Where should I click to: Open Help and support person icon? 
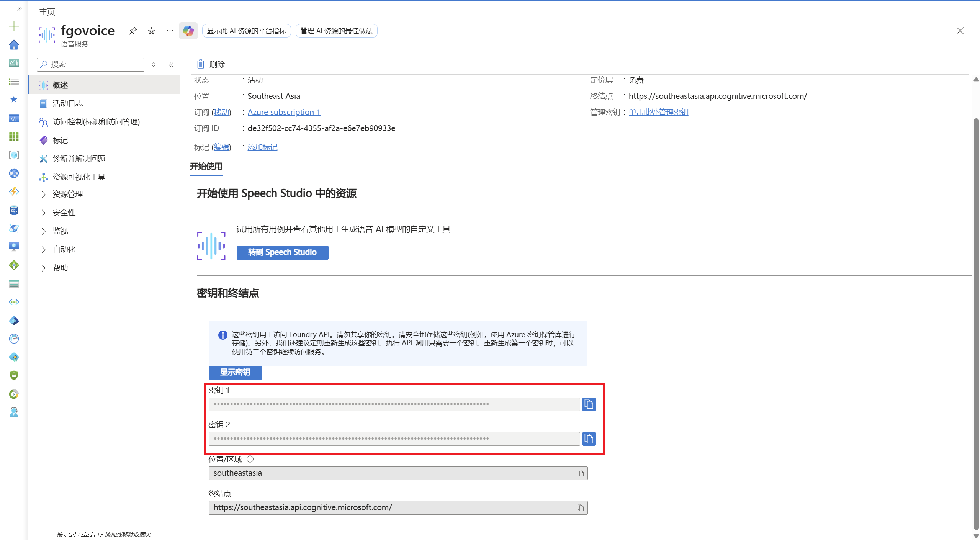[14, 412]
